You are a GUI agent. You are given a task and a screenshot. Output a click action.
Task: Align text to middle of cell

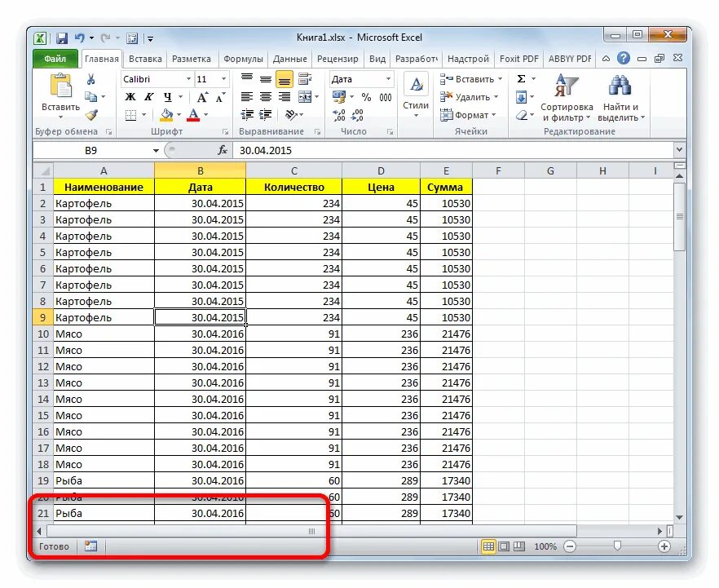pyautogui.click(x=266, y=79)
